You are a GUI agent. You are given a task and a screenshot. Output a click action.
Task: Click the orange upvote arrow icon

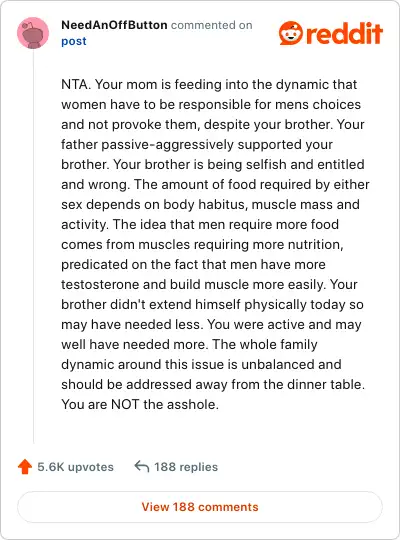pos(25,467)
